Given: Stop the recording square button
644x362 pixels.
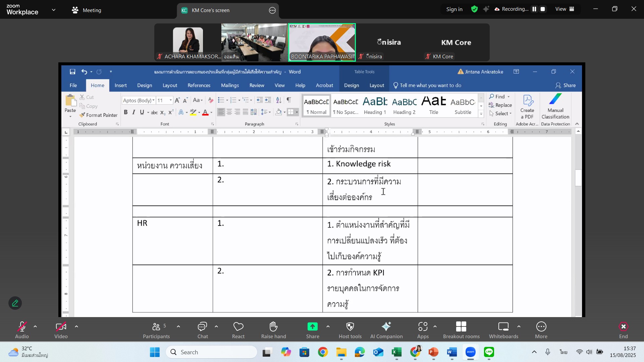Looking at the screenshot, I should point(543,9).
